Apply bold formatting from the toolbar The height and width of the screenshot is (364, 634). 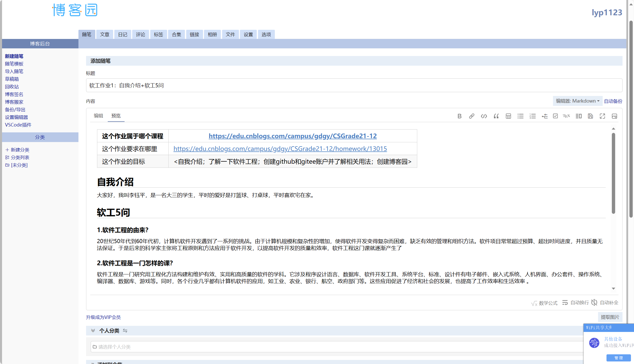pos(459,116)
